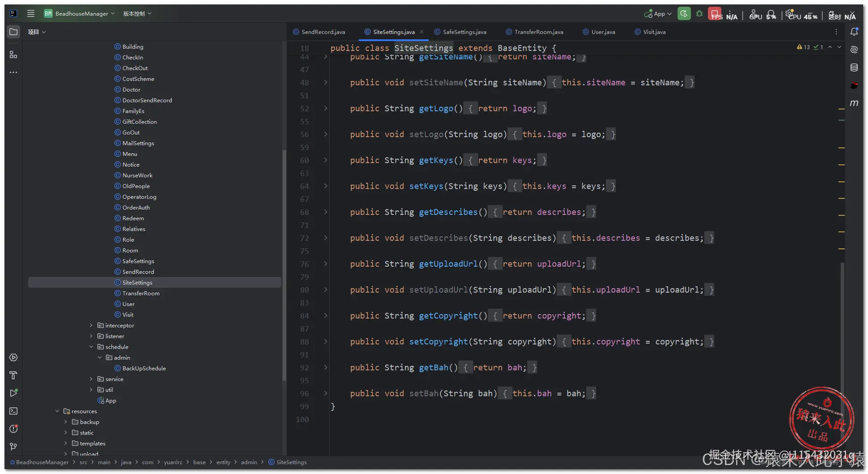
Task: Open the main hamburger menu
Action: (x=31, y=13)
